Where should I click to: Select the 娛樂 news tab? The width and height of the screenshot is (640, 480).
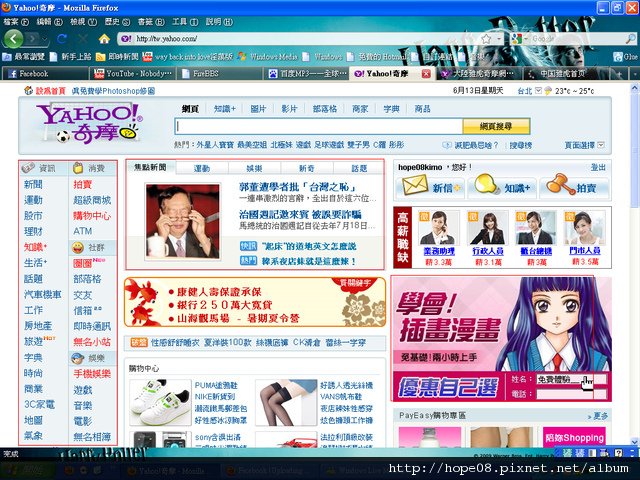(254, 168)
